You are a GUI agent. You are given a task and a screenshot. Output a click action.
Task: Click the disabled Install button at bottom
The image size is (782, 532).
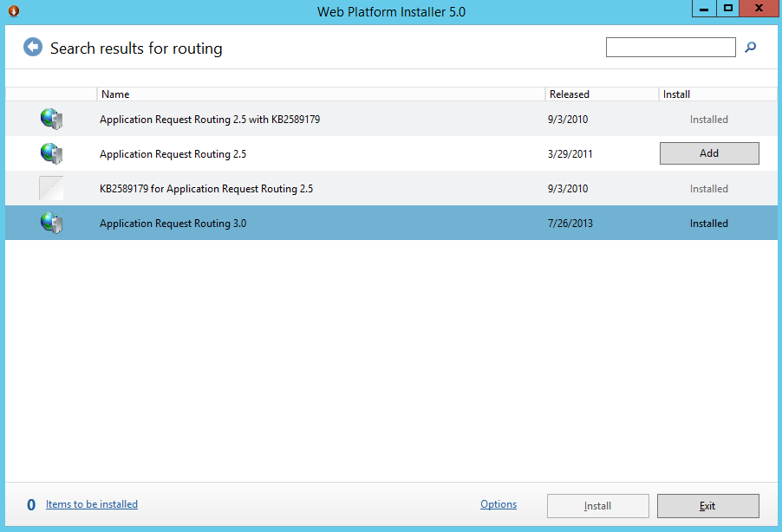point(598,506)
